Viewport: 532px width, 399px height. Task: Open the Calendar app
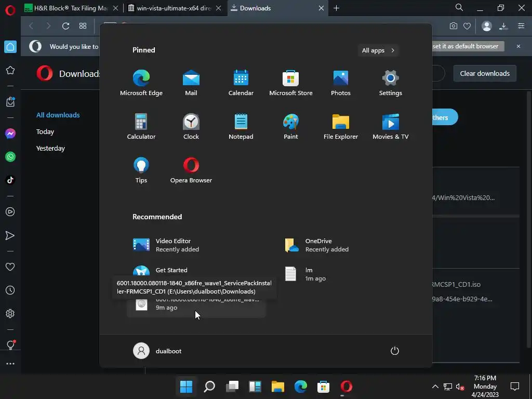[241, 83]
